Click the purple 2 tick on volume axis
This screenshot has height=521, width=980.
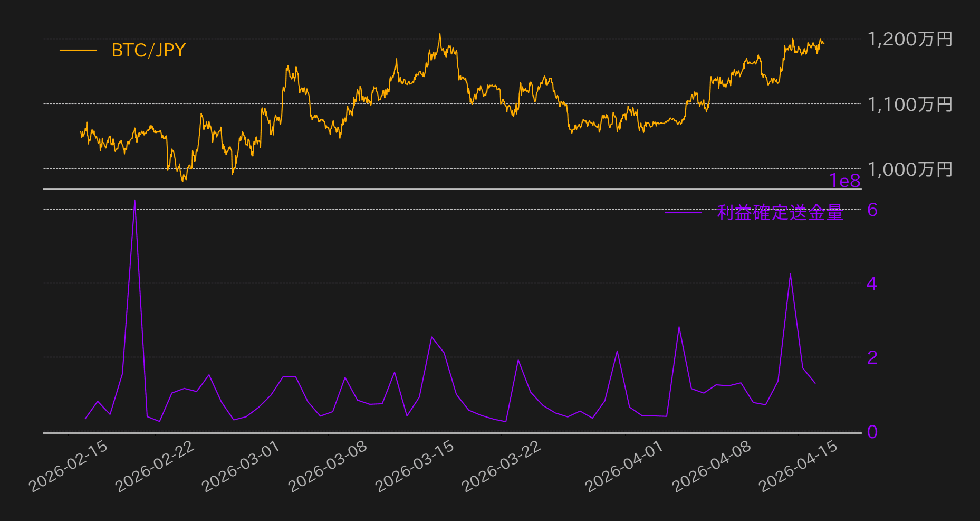872,358
